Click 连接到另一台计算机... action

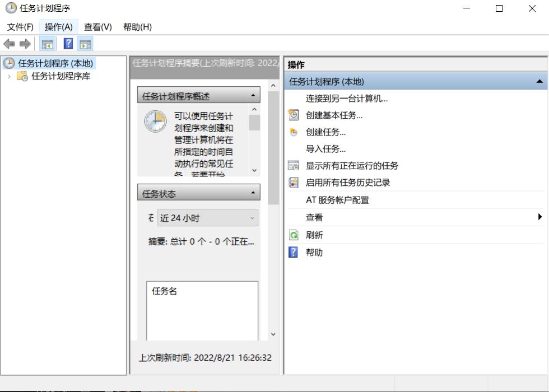(x=347, y=99)
